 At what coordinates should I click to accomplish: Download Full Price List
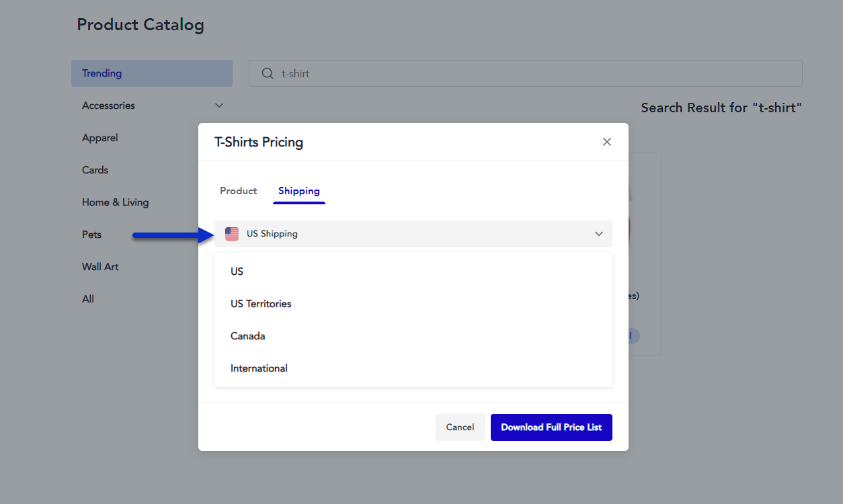[551, 427]
